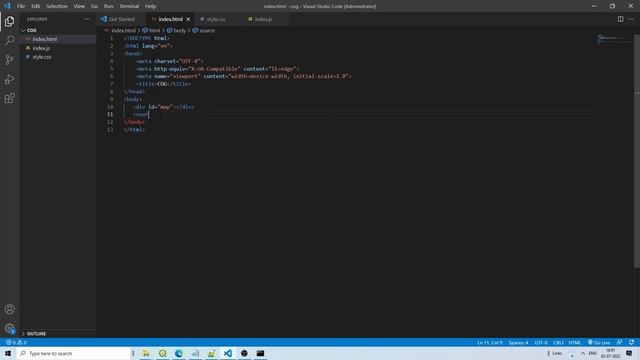Open File Explorer from the taskbar
Image resolution: width=640 pixels, height=360 pixels.
pyautogui.click(x=146, y=353)
